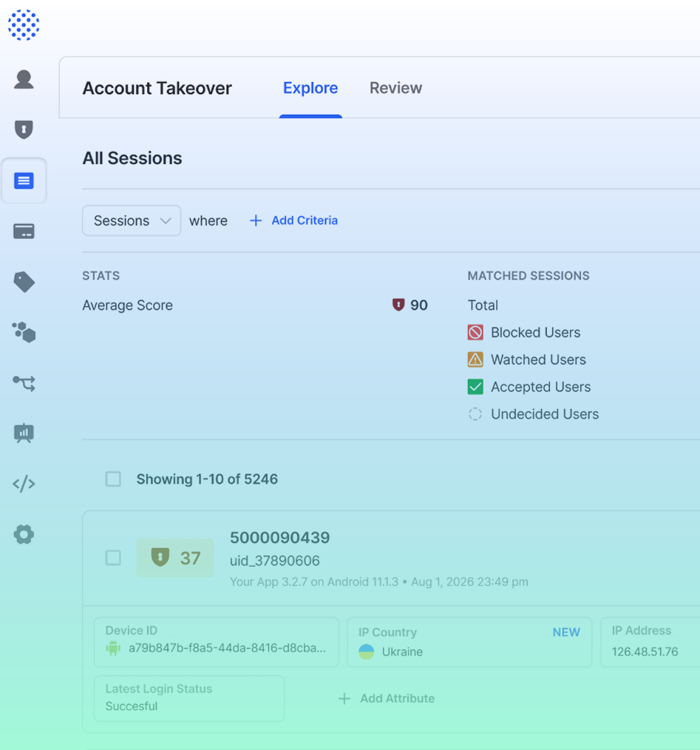700x750 pixels.
Task: Click the Blocked Users label
Action: [535, 332]
